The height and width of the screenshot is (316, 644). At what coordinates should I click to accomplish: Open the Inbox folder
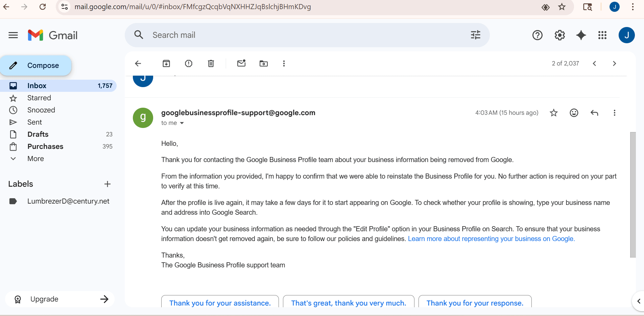click(58, 86)
